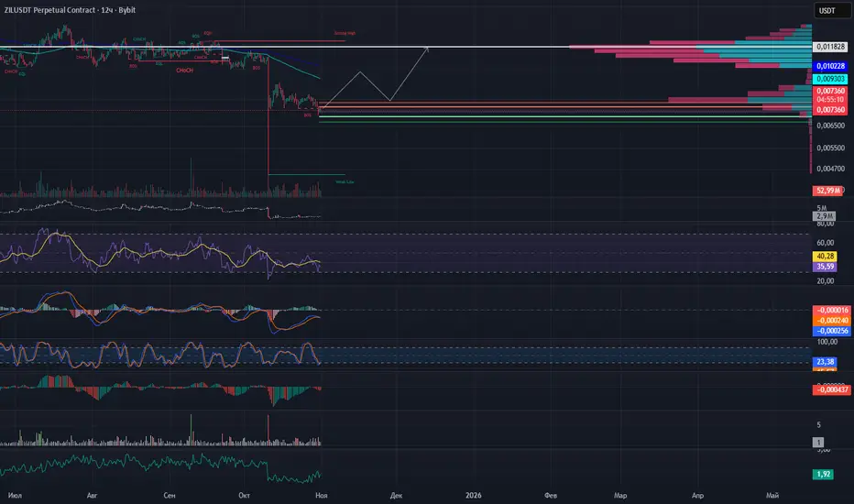The height and width of the screenshot is (504, 854).
Task: Click the green 1,92 indicator value label
Action: 823,474
